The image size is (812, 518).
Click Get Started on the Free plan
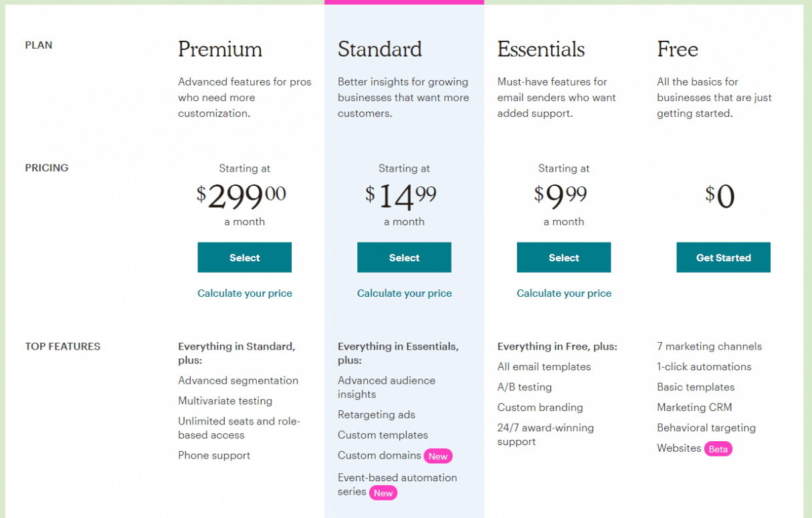[x=723, y=257]
